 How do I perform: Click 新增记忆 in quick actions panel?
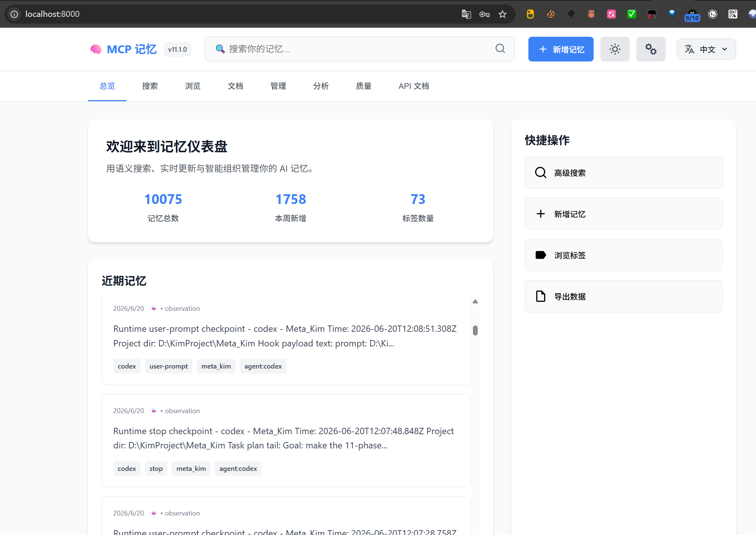623,214
